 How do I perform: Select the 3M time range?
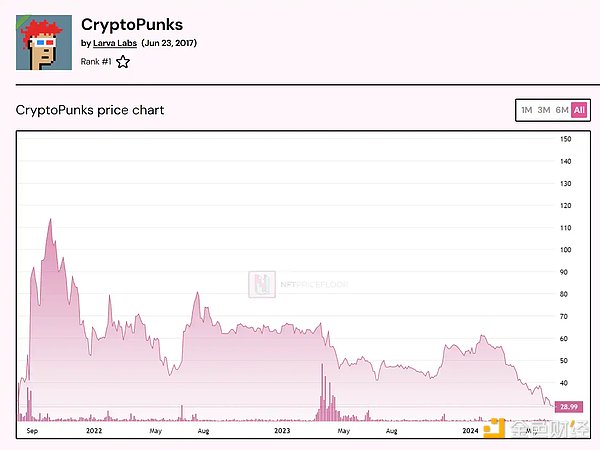point(544,110)
